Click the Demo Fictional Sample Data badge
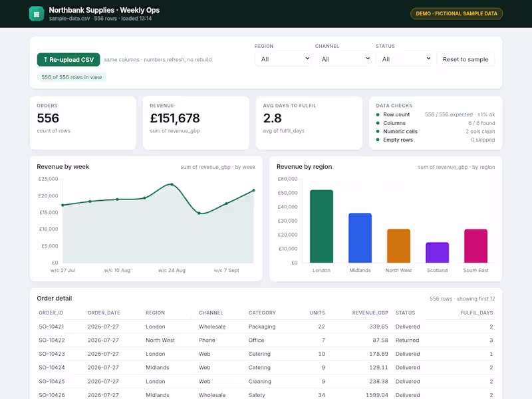 click(x=456, y=13)
